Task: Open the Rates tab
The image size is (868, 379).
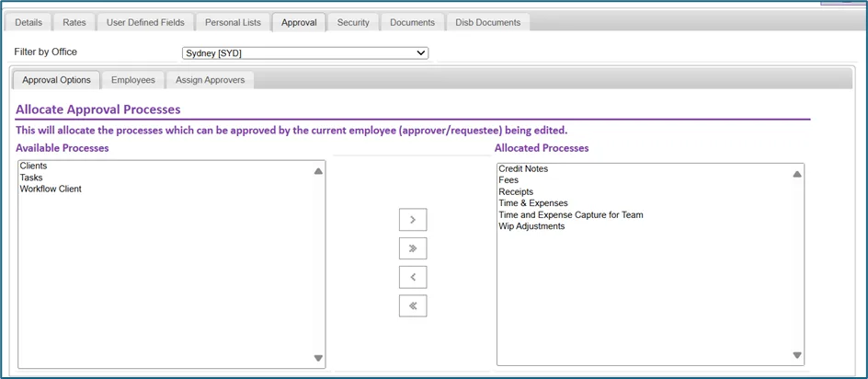Action: 74,23
